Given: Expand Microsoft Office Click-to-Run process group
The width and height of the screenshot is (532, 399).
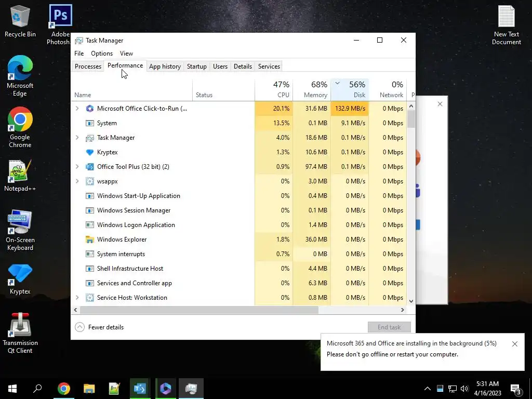Looking at the screenshot, I should pyautogui.click(x=77, y=109).
